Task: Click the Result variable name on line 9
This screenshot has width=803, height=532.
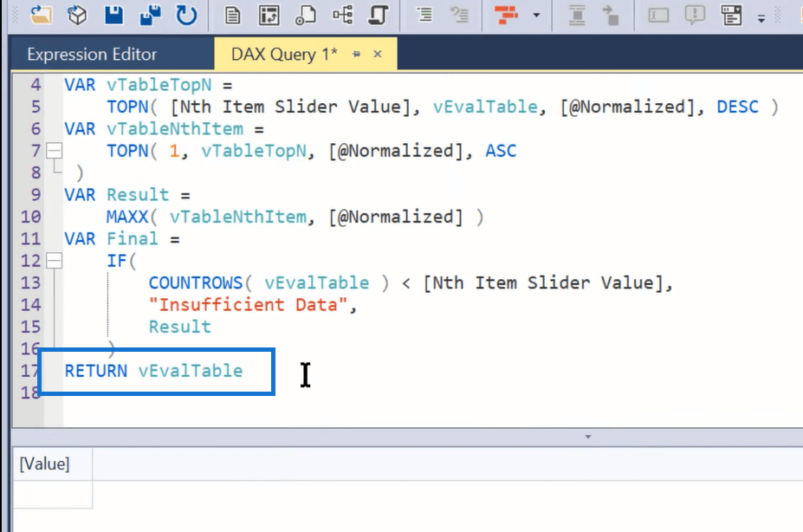Action: (x=138, y=195)
